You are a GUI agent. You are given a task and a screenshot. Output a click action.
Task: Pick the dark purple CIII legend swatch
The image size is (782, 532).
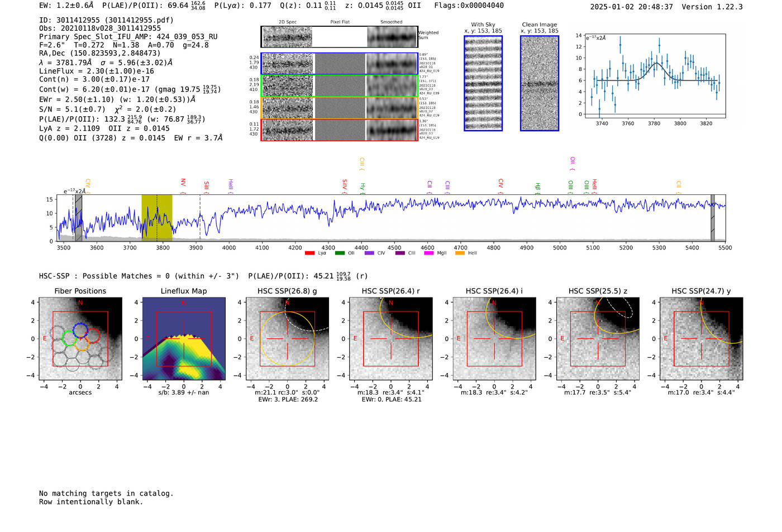(399, 253)
